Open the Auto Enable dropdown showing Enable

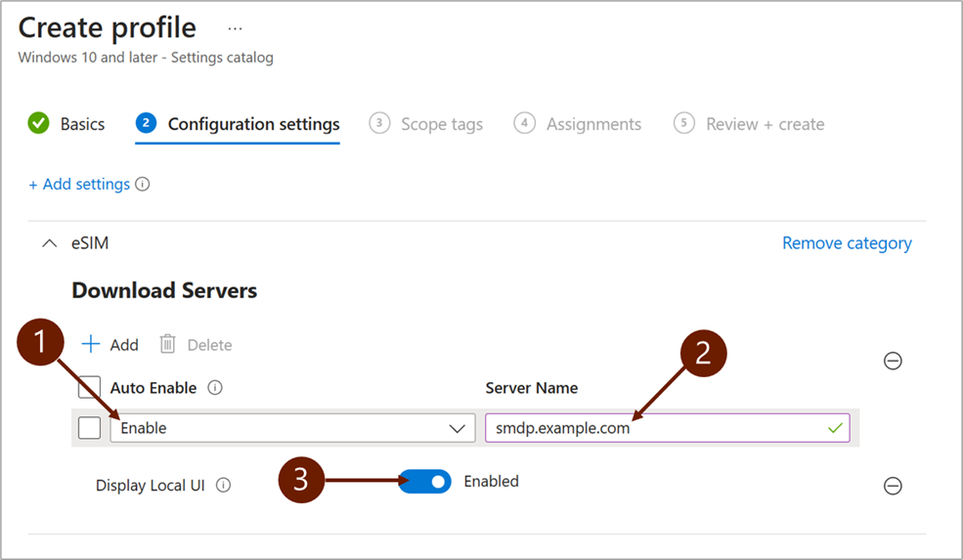293,427
